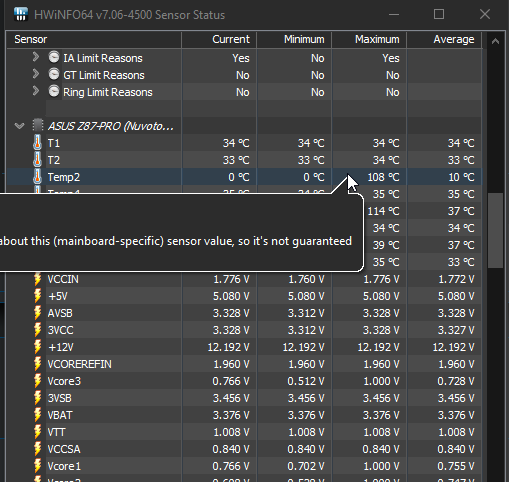Screen dimensions: 509x482
Task: Click the Average column header
Action: [444, 39]
